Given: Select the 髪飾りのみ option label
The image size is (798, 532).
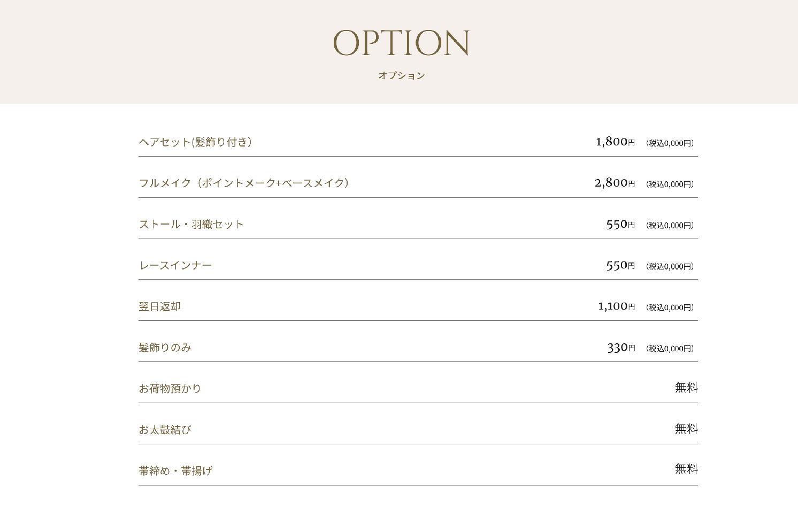Looking at the screenshot, I should click(x=165, y=348).
